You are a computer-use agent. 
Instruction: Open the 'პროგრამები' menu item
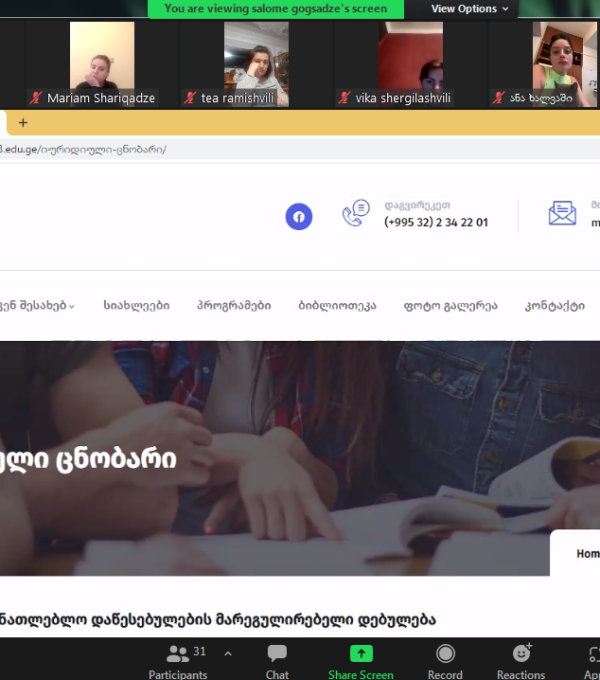tap(234, 305)
